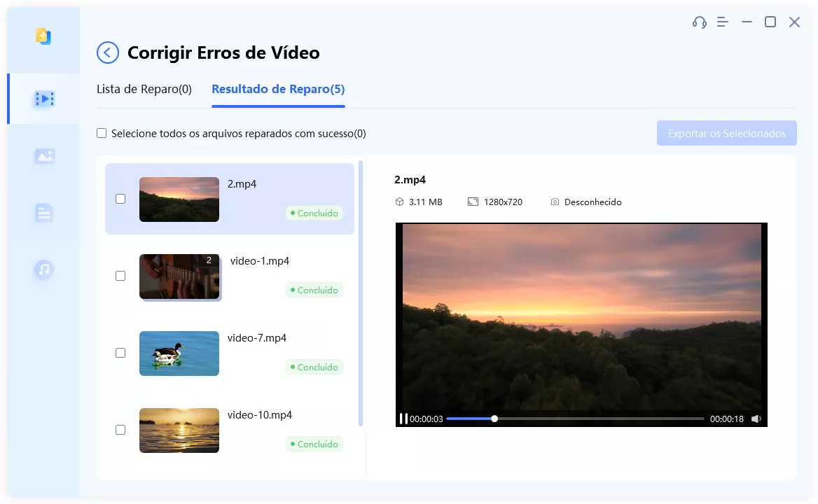Click the headset support icon

pyautogui.click(x=698, y=22)
